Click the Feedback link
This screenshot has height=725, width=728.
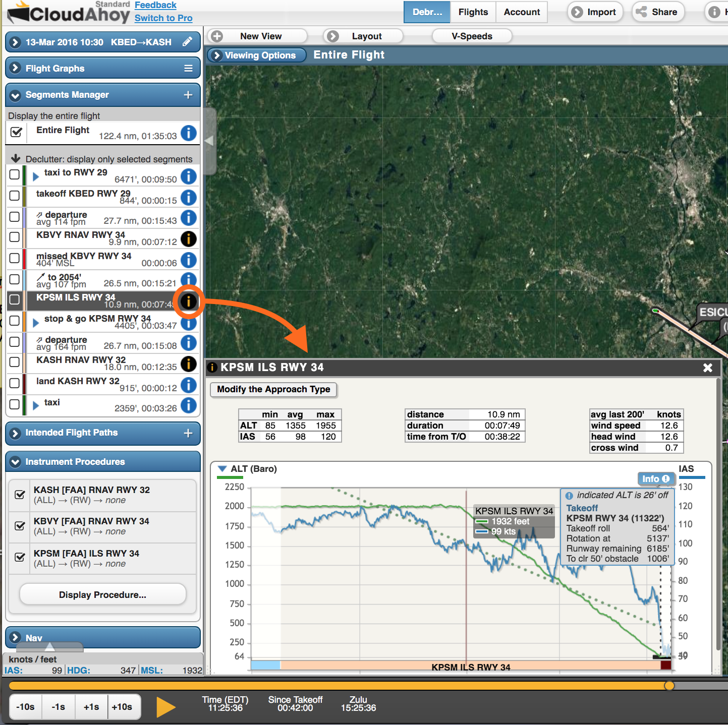coord(155,5)
